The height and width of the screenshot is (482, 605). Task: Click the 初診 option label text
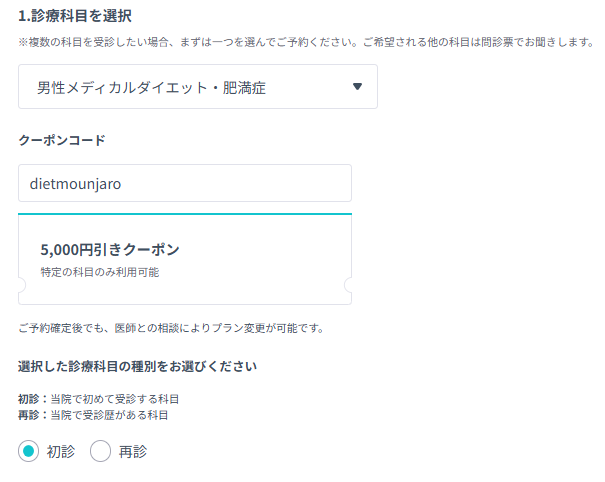(61, 451)
